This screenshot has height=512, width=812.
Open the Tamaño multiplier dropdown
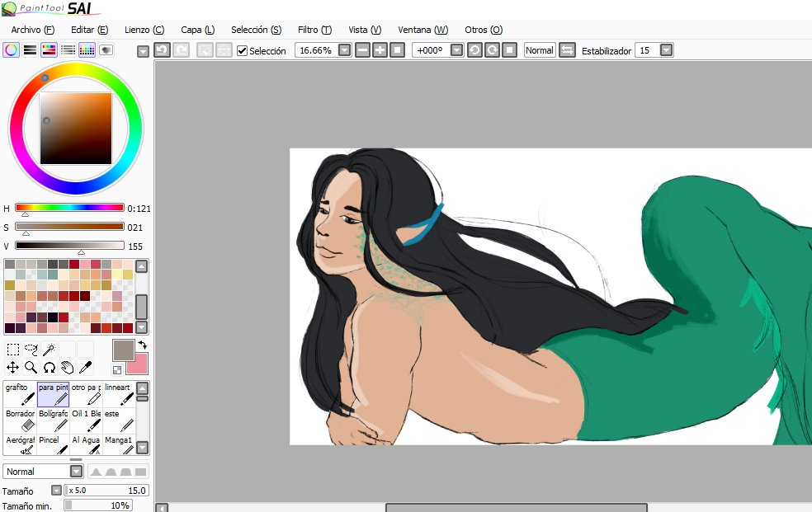56,491
